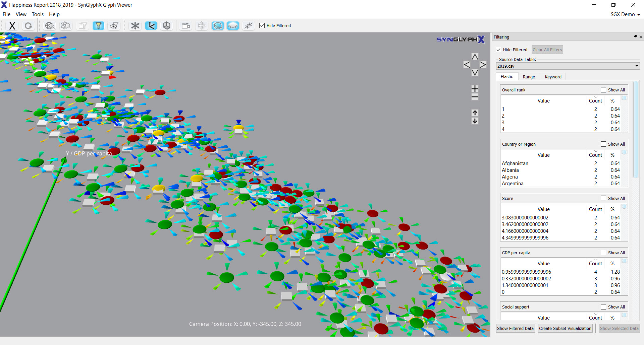Click the down arrow camera control
The height and width of the screenshot is (345, 644).
(x=475, y=121)
